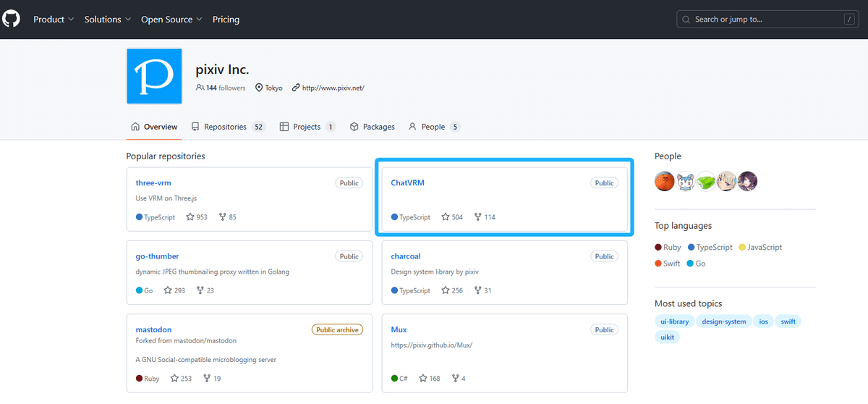
Task: Click fork icon on charcoal repository
Action: [477, 290]
